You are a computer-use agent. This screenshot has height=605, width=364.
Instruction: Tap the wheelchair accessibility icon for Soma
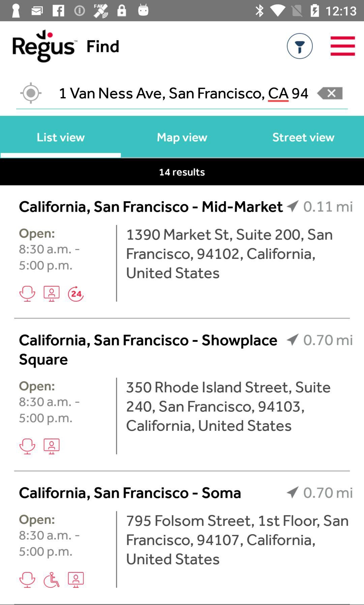coord(52,580)
